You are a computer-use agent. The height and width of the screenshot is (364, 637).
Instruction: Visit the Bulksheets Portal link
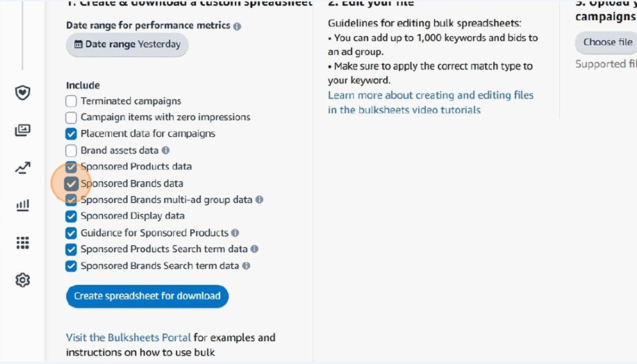[129, 338]
